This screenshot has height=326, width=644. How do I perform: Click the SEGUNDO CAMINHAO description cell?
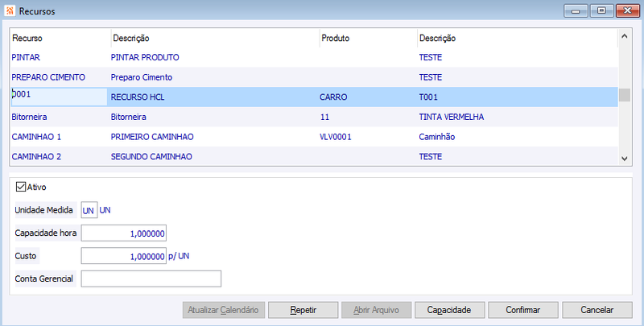pyautogui.click(x=151, y=156)
